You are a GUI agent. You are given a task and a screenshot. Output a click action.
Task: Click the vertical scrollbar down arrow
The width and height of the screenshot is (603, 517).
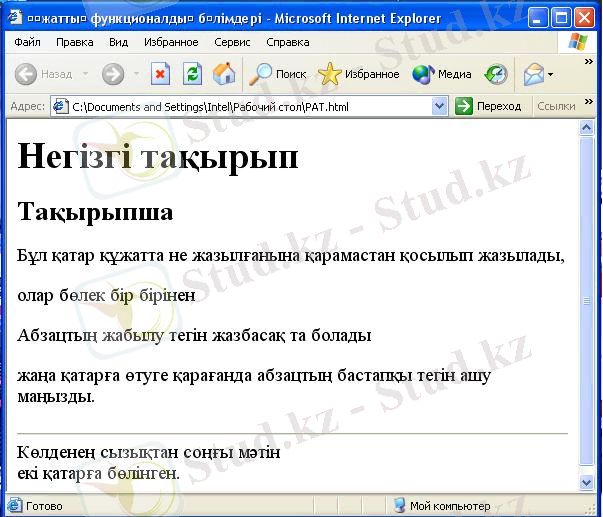point(587,482)
